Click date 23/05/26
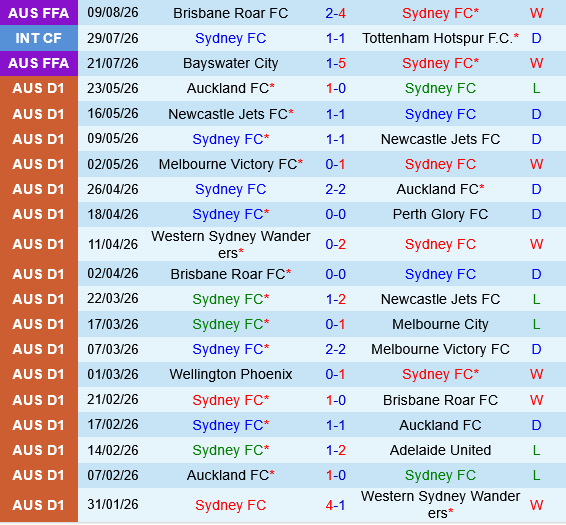The image size is (566, 525). [113, 88]
